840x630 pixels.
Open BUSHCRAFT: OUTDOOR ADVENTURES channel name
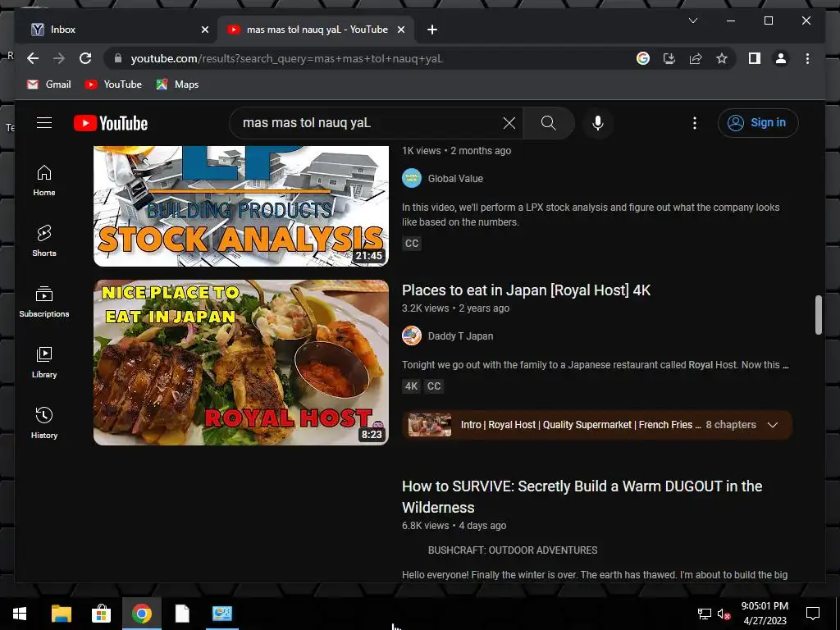pyautogui.click(x=513, y=550)
